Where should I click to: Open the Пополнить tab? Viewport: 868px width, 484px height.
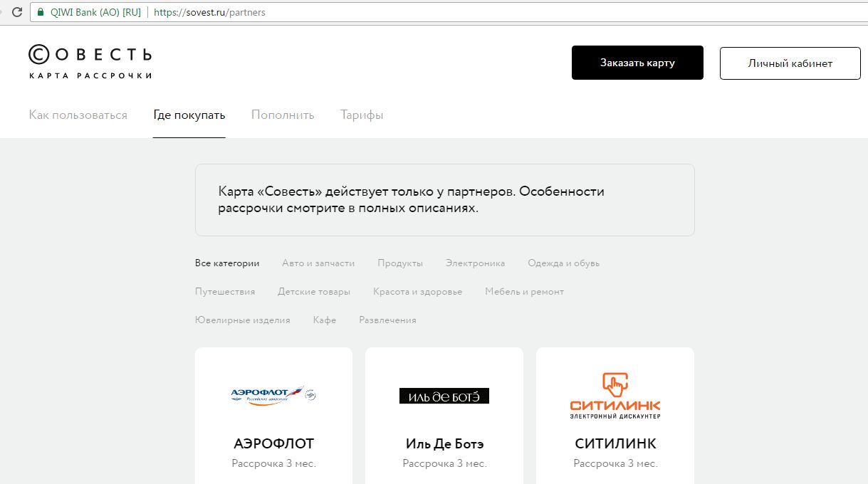pyautogui.click(x=283, y=115)
